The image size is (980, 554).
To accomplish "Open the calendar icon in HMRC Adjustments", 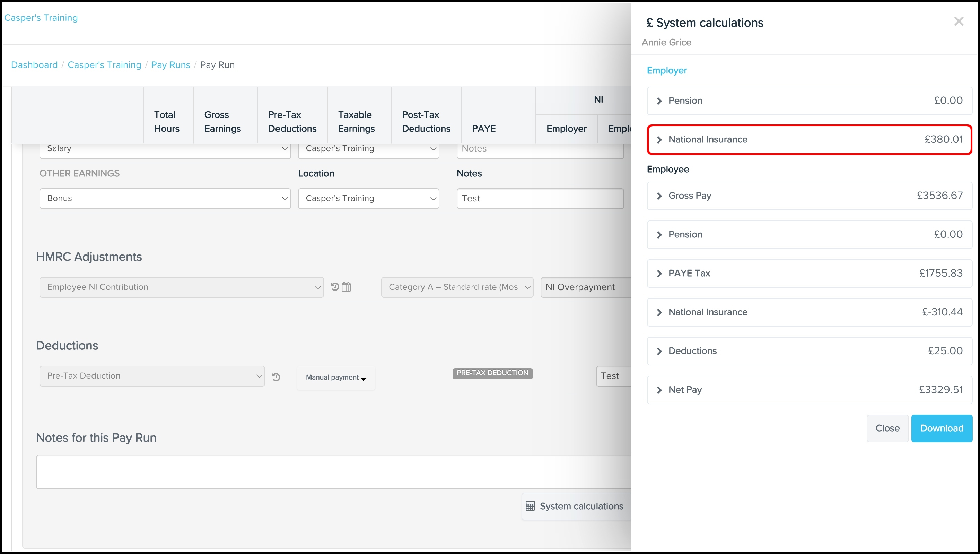I will [346, 286].
